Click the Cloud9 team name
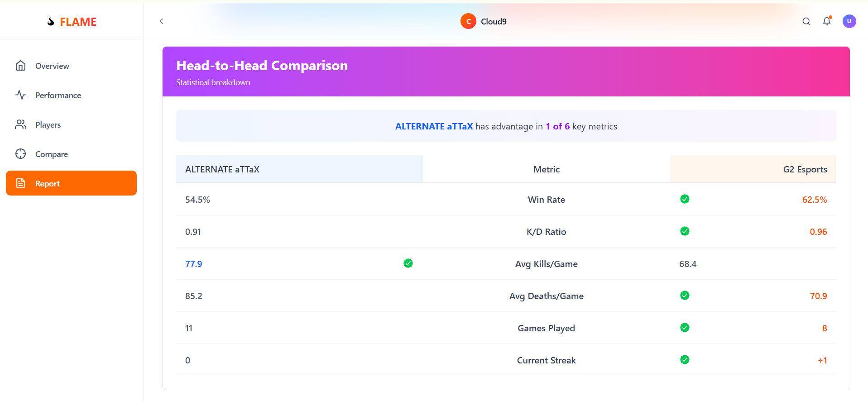 494,22
